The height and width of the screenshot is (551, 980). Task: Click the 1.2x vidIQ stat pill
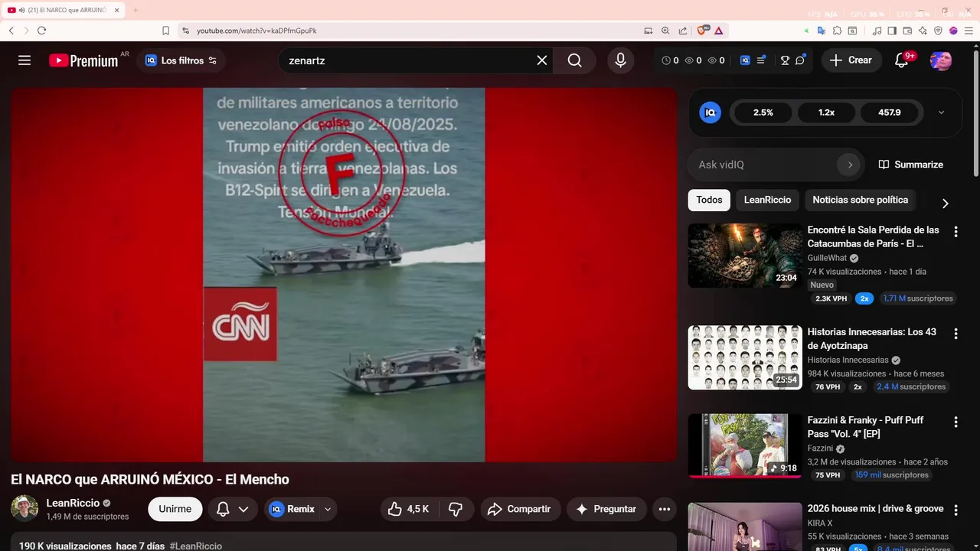(x=826, y=112)
